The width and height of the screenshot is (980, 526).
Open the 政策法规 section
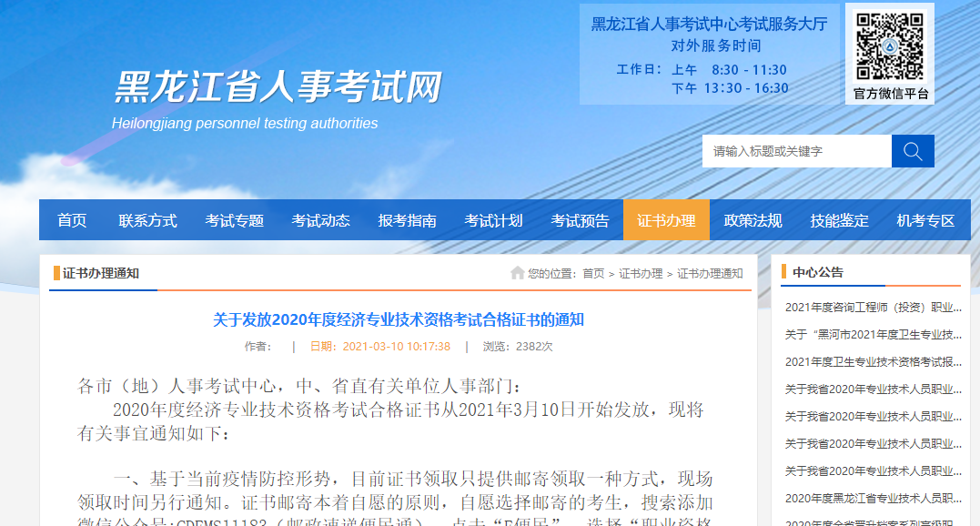tap(753, 219)
